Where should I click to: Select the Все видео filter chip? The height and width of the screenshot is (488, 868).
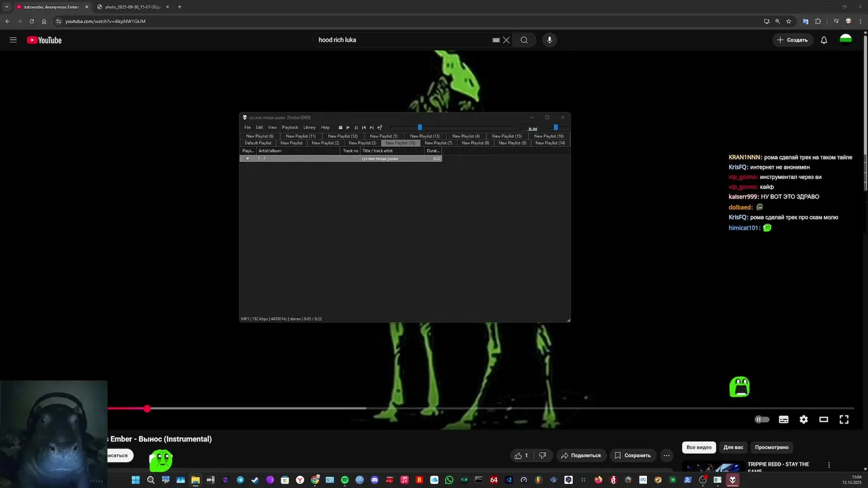point(699,447)
